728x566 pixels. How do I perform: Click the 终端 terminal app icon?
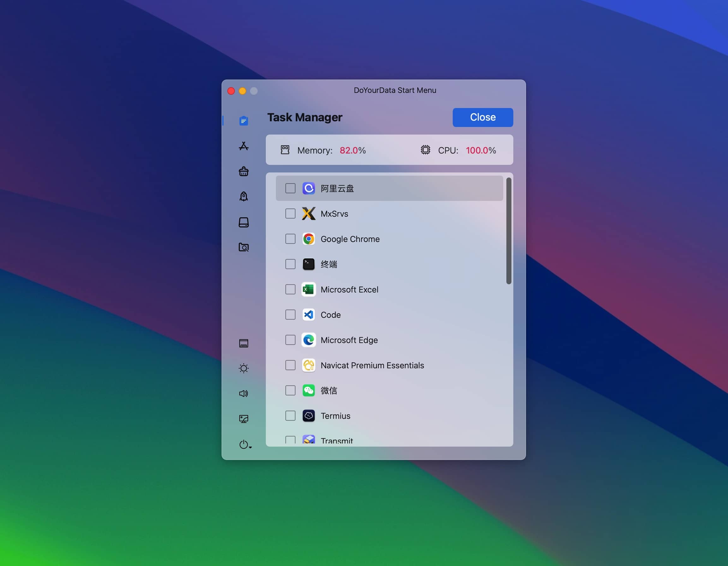(x=309, y=264)
